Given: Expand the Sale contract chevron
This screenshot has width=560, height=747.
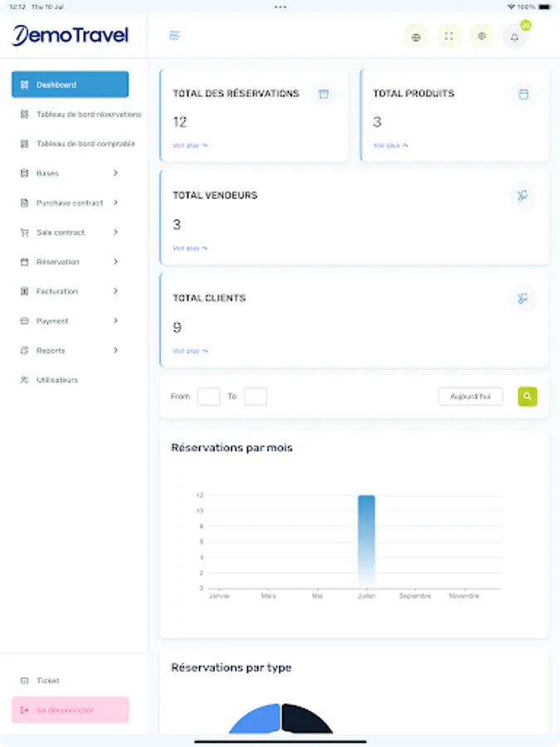Looking at the screenshot, I should [x=115, y=232].
